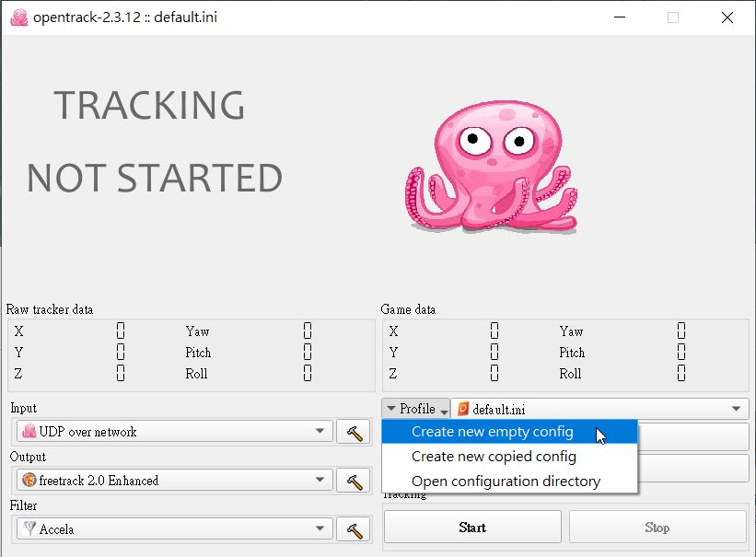Viewport: 756px width, 557px height.
Task: Choose Create new empty config
Action: (x=509, y=432)
